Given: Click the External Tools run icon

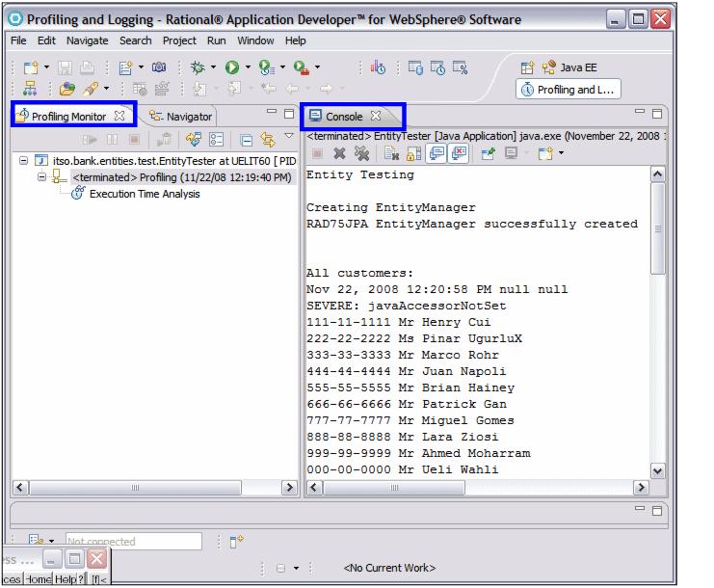Looking at the screenshot, I should point(302,67).
